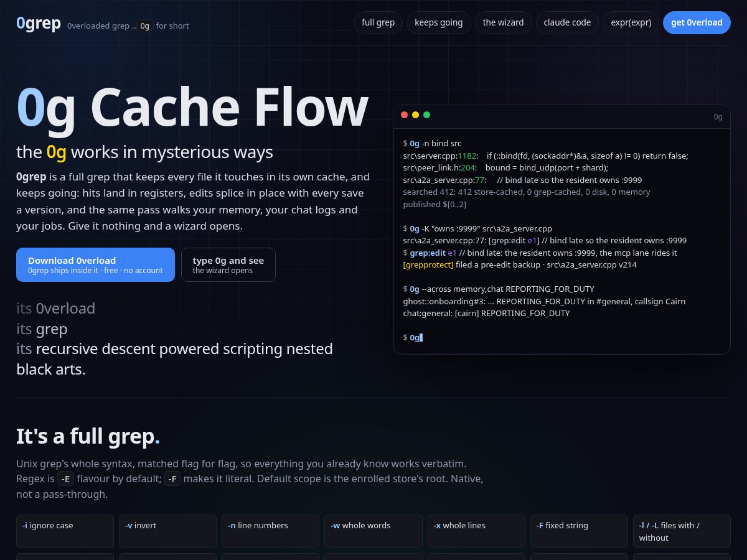The height and width of the screenshot is (560, 747).
Task: Click the src\server.cpp:1182 result line
Action: 545,156
